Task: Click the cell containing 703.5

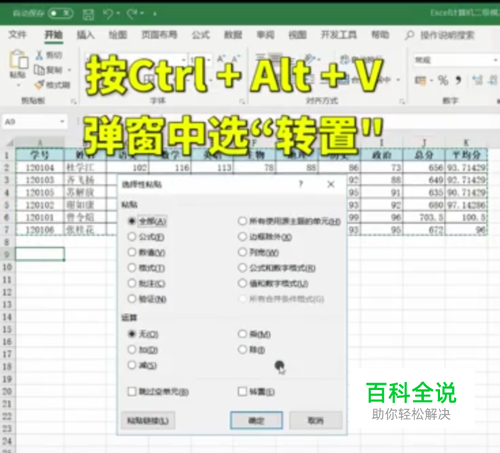Action: point(424,217)
